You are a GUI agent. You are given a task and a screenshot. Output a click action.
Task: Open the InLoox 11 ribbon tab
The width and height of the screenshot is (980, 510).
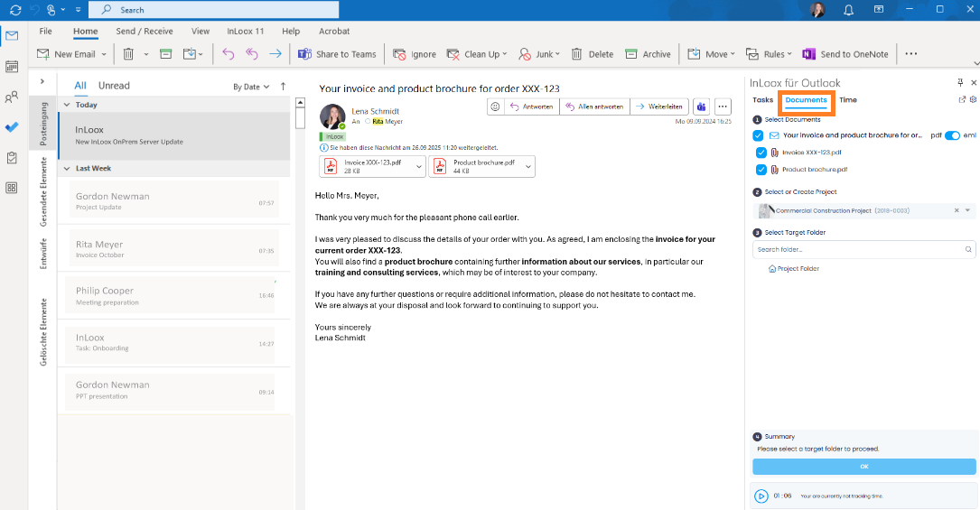click(x=246, y=32)
